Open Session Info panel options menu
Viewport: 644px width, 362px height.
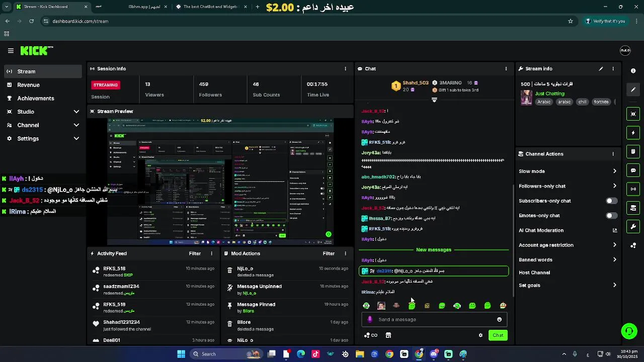[345, 69]
